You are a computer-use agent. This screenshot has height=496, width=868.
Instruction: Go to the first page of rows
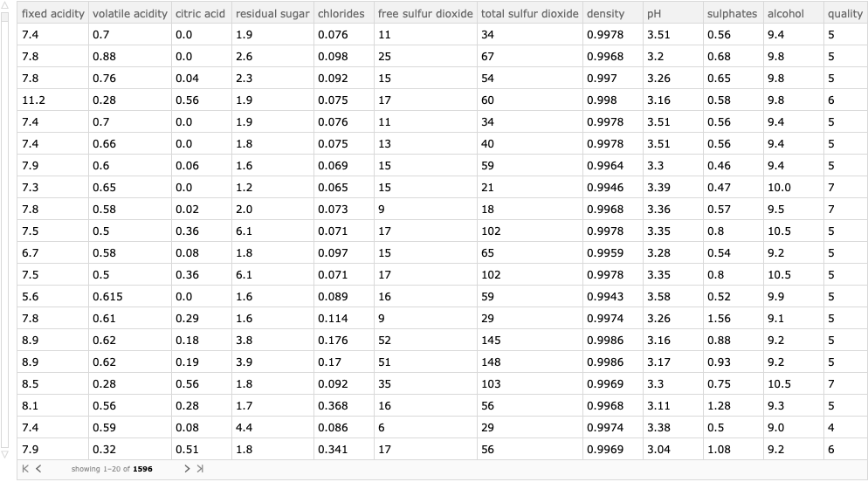click(x=25, y=469)
